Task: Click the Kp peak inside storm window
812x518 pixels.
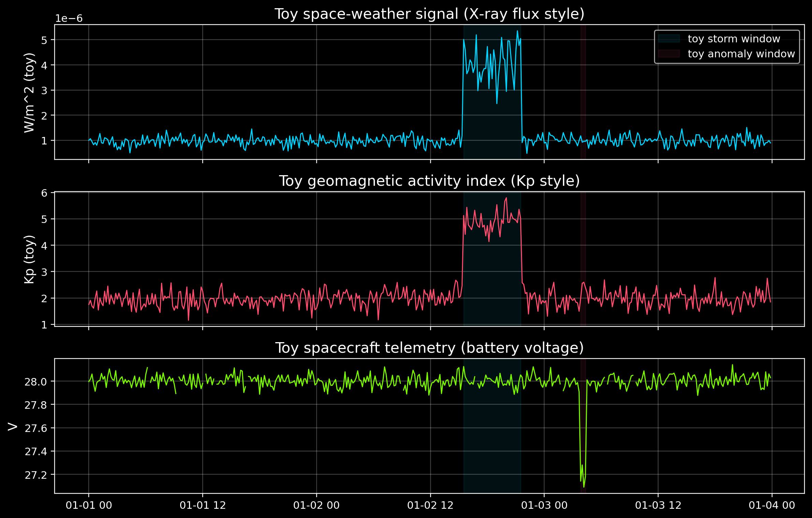Action: [506, 198]
